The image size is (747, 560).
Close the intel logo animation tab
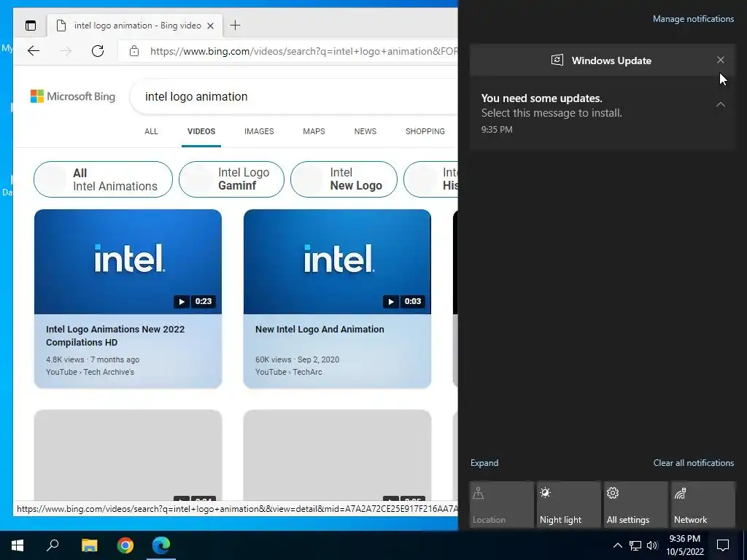(x=210, y=26)
